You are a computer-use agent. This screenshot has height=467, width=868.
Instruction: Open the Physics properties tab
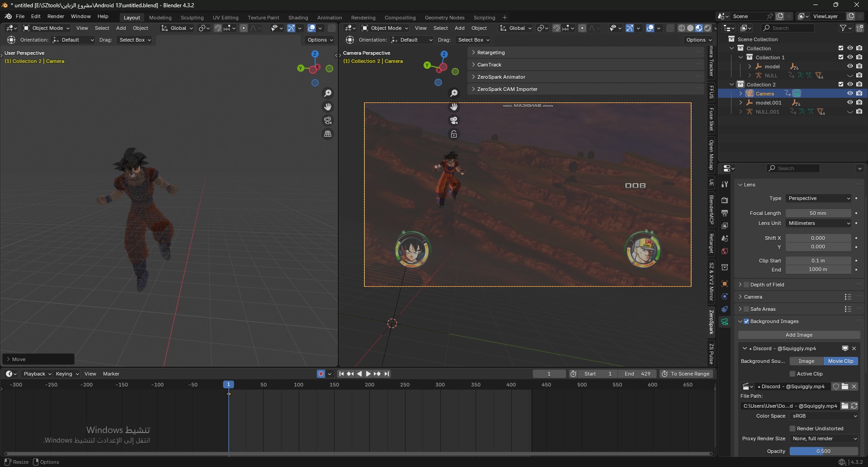click(725, 296)
